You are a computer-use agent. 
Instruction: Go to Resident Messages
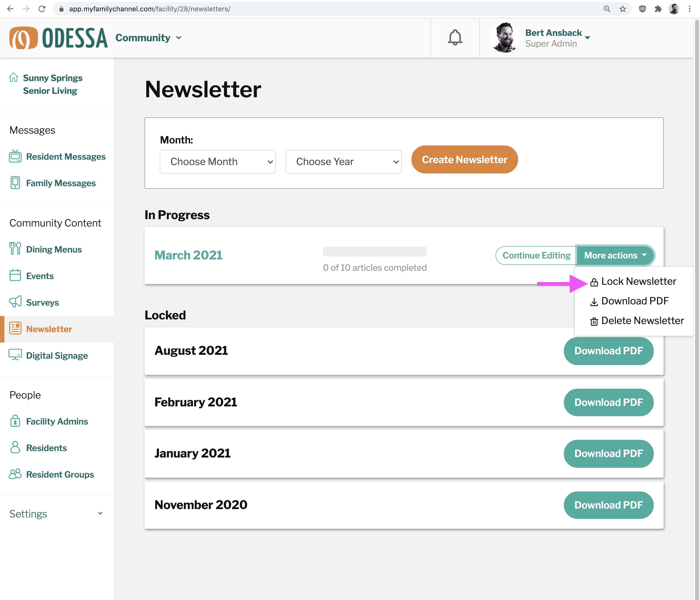66,157
